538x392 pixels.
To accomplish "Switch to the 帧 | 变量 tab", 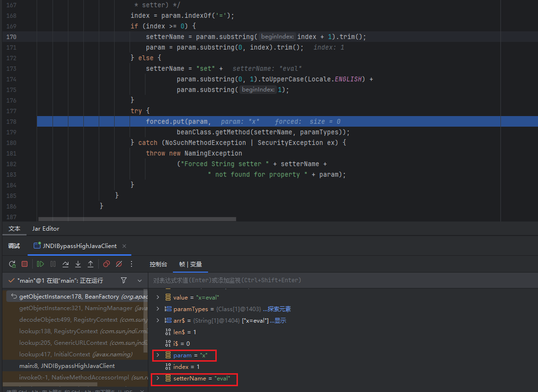I will click(x=190, y=264).
